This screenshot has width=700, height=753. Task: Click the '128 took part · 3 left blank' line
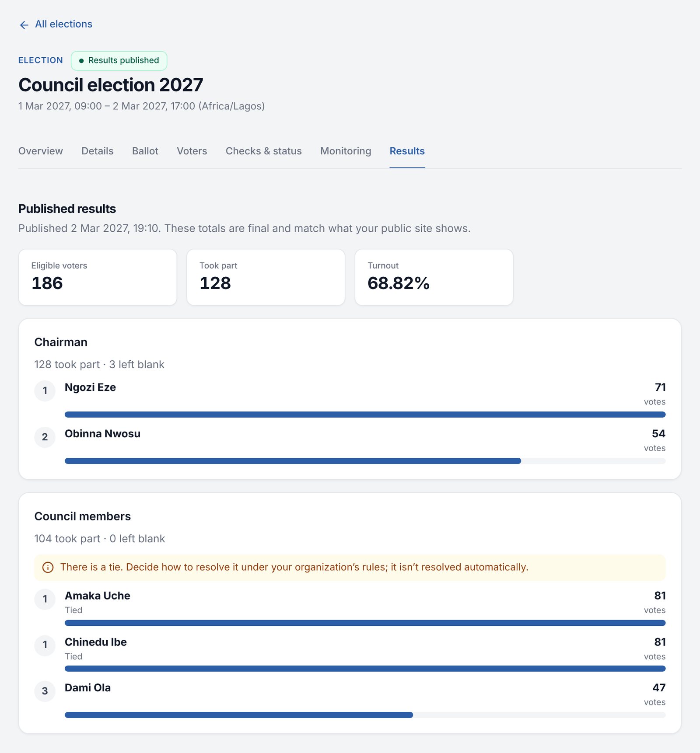(x=99, y=365)
